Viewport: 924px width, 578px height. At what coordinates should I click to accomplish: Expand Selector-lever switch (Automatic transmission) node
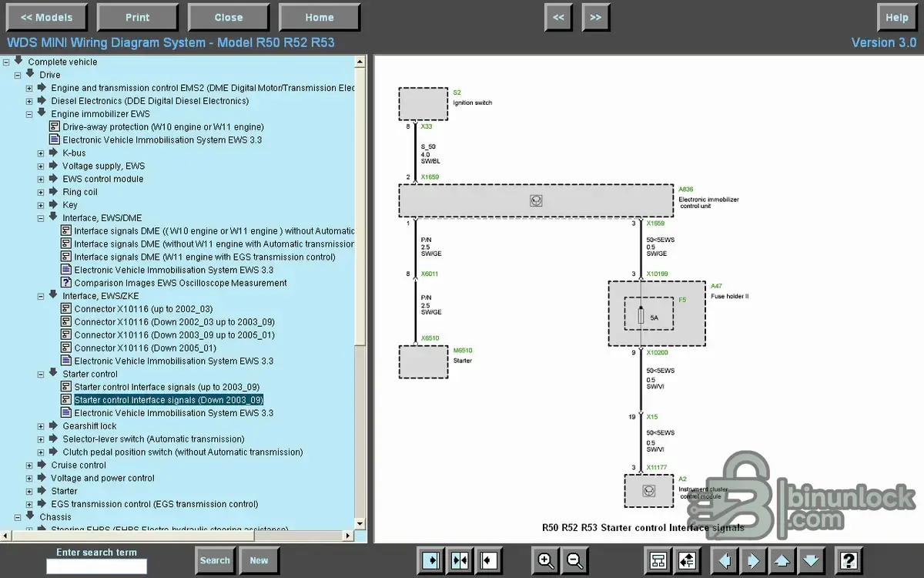pos(41,439)
